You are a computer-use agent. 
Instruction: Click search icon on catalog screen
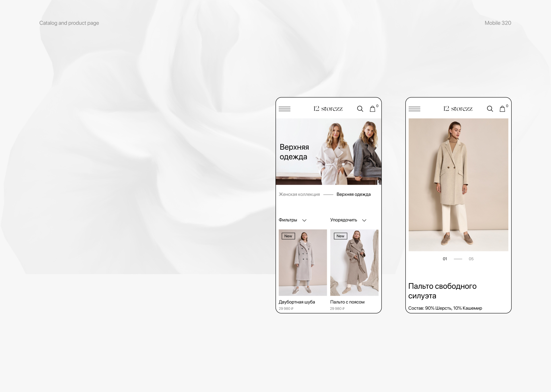[360, 109]
